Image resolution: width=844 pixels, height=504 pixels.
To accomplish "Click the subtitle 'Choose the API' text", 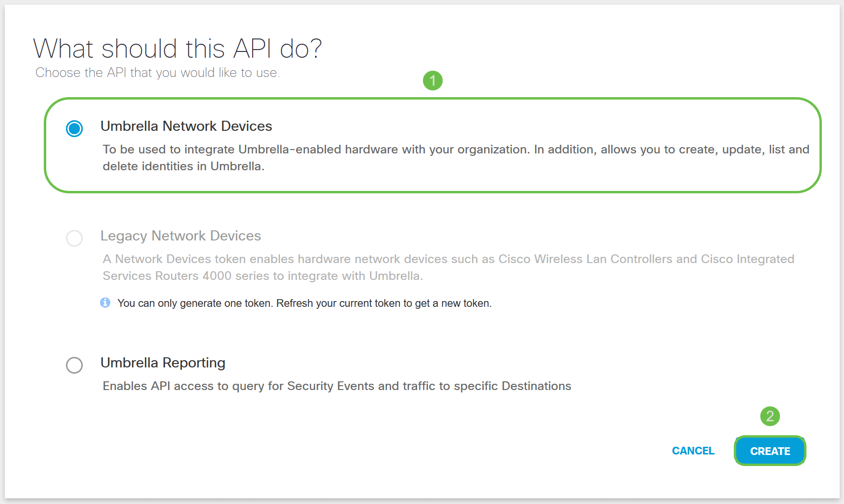I will [x=157, y=73].
